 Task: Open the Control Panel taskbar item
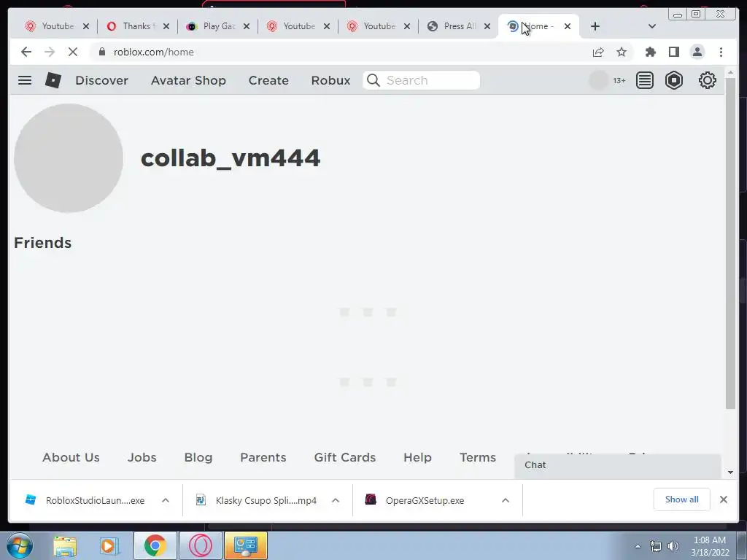(246, 545)
